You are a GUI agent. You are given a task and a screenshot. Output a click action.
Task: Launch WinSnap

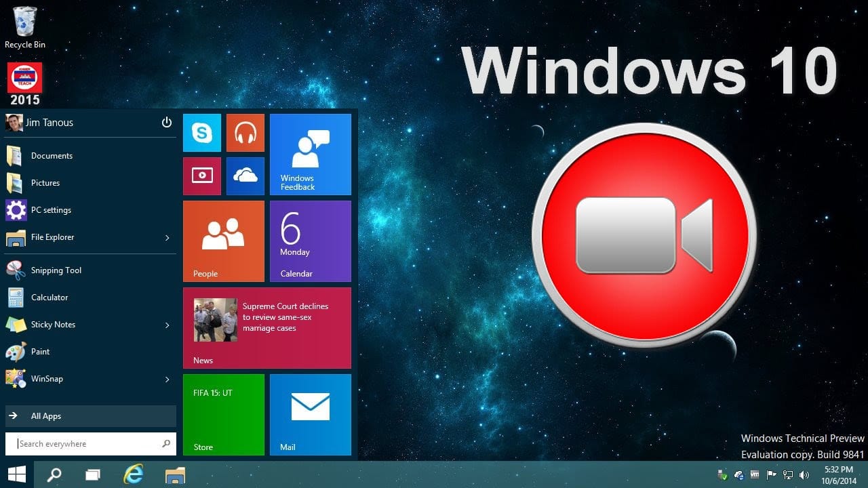pyautogui.click(x=91, y=379)
